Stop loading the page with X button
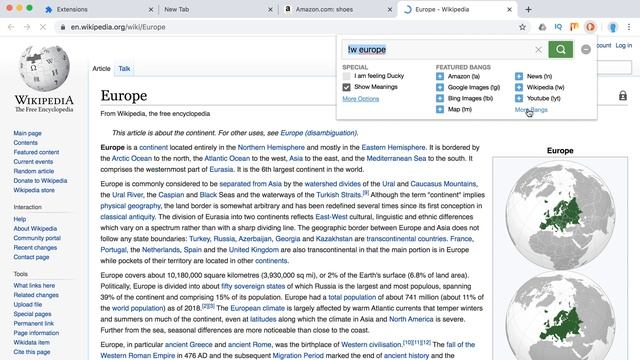 pos(43,27)
